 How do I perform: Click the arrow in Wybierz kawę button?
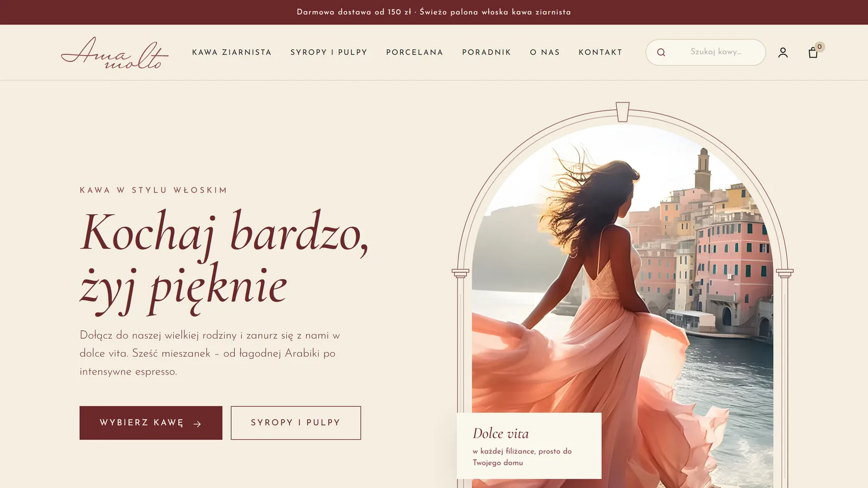coord(197,424)
